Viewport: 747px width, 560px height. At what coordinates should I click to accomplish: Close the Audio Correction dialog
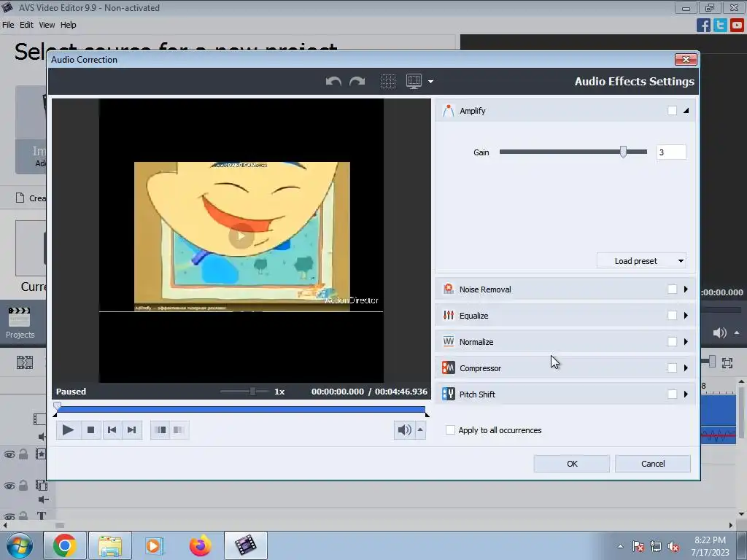tap(686, 59)
